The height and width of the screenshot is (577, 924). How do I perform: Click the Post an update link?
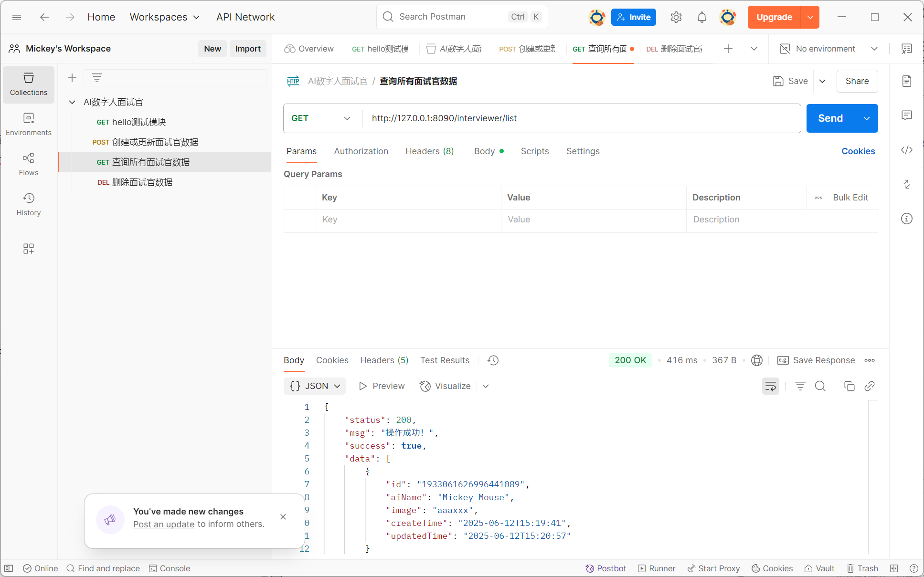point(163,524)
